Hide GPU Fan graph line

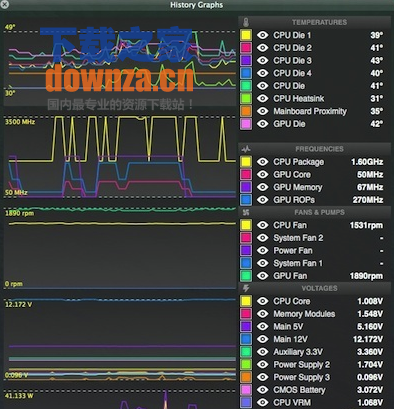(263, 276)
